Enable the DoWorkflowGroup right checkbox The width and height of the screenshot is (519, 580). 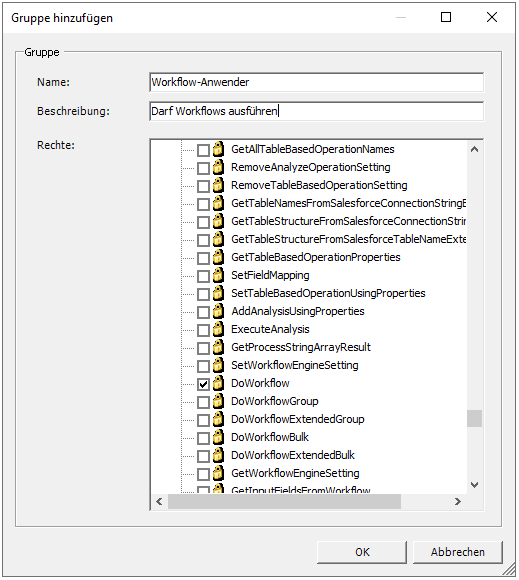tap(203, 402)
